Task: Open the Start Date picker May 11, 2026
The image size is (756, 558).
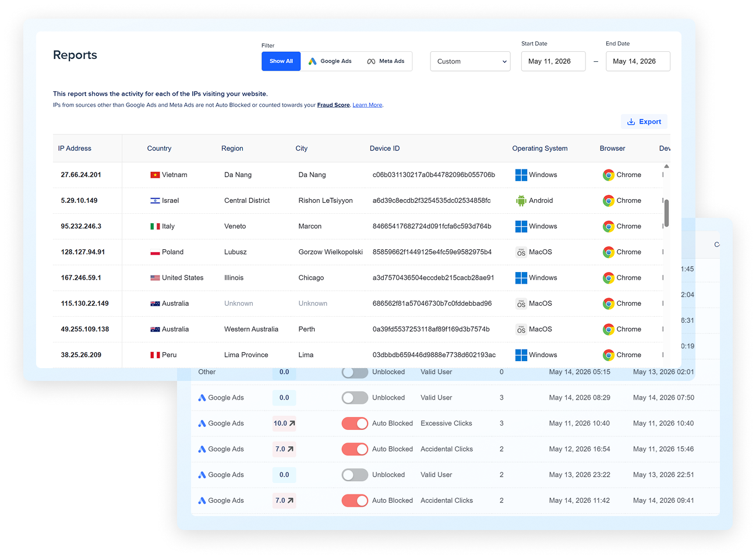Action: (553, 61)
